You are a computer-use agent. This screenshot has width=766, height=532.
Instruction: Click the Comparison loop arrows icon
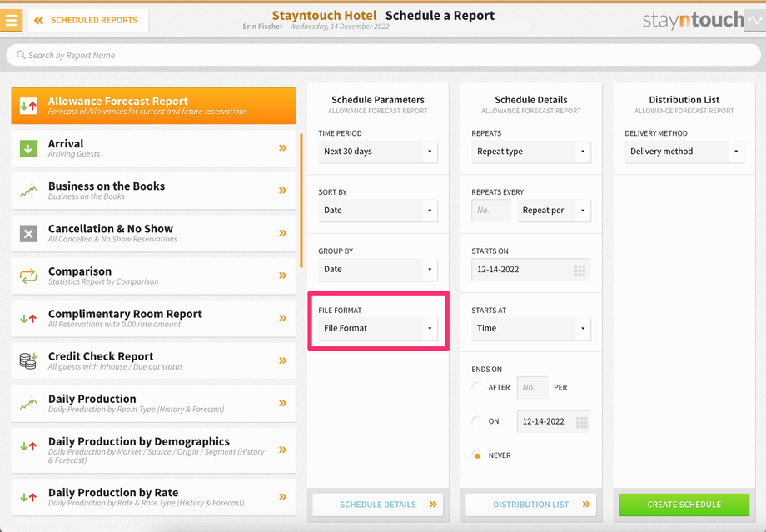tap(28, 276)
